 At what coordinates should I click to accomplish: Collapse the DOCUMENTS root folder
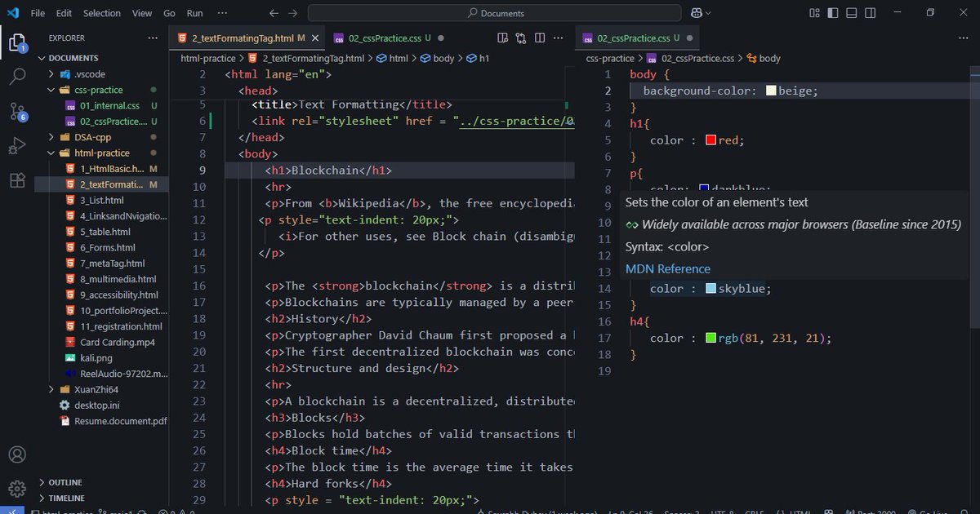42,58
